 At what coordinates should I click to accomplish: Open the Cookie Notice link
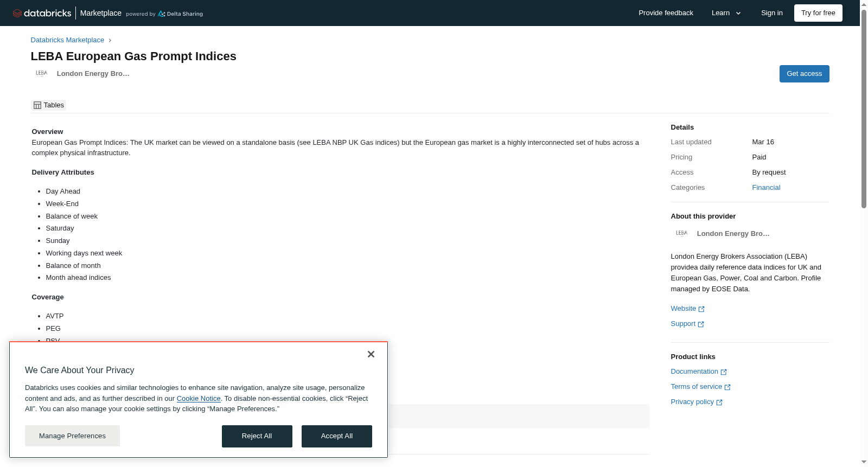[x=199, y=399]
